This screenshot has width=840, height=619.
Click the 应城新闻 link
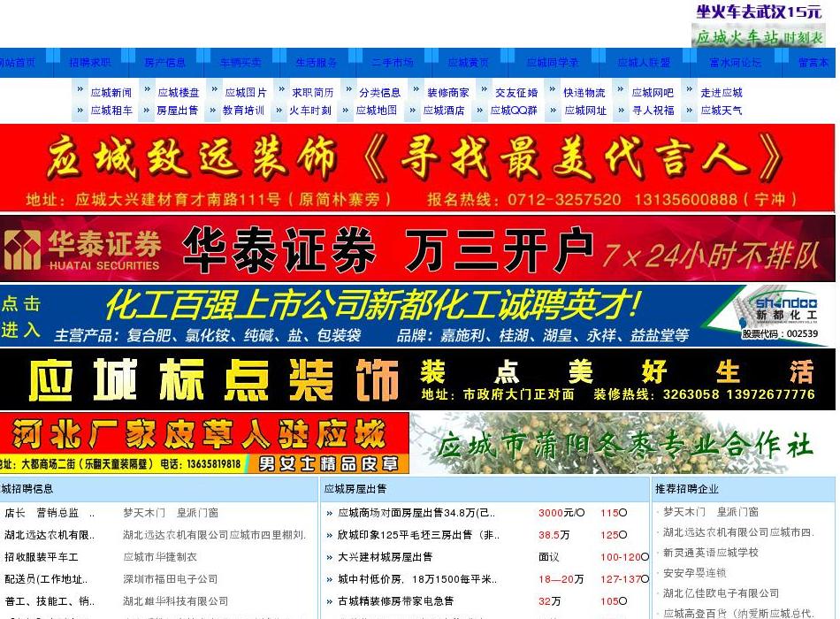(111, 93)
